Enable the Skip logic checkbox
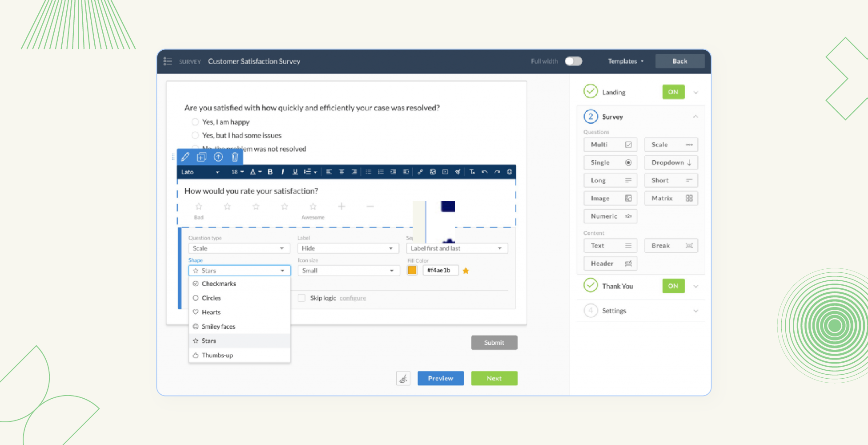868x445 pixels. (x=301, y=298)
